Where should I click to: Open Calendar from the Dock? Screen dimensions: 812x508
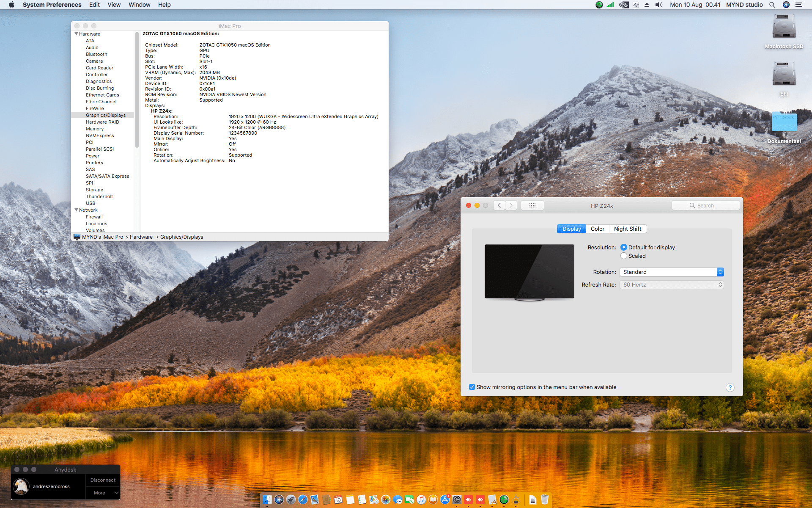point(338,500)
